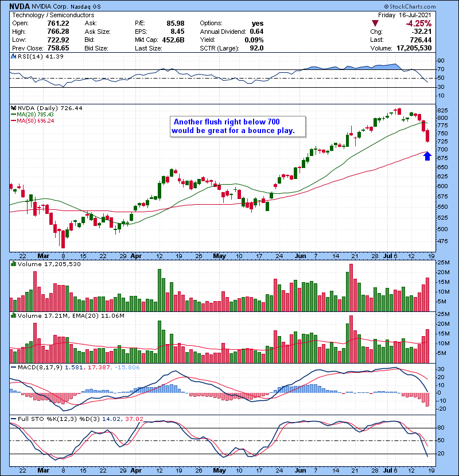Click the NVIDIA Corp. company name
Image resolution: width=459 pixels, height=476 pixels.
50,6
